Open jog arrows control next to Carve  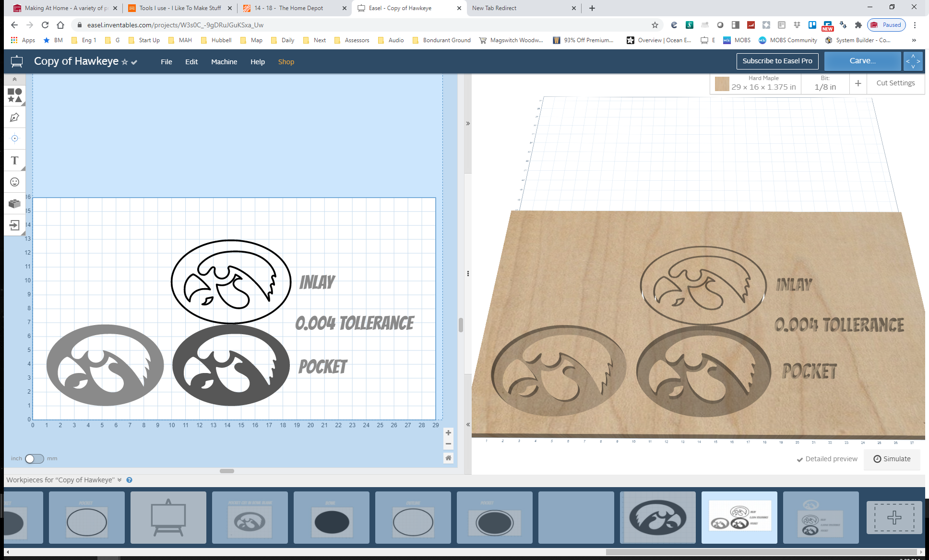[x=913, y=61]
